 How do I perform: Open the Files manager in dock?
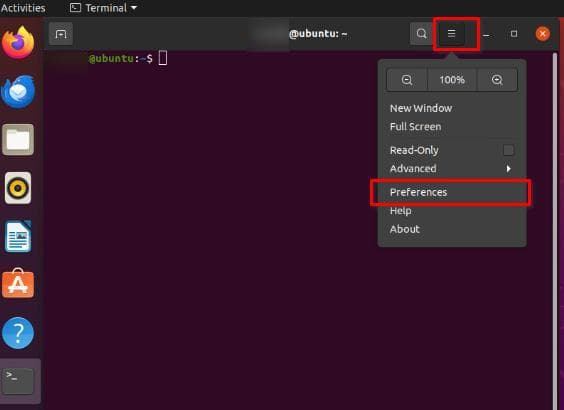coord(18,140)
